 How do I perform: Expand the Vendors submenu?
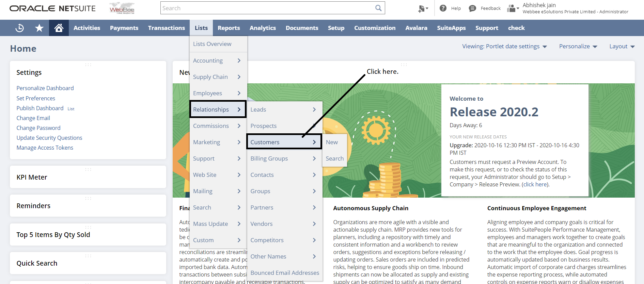285,224
